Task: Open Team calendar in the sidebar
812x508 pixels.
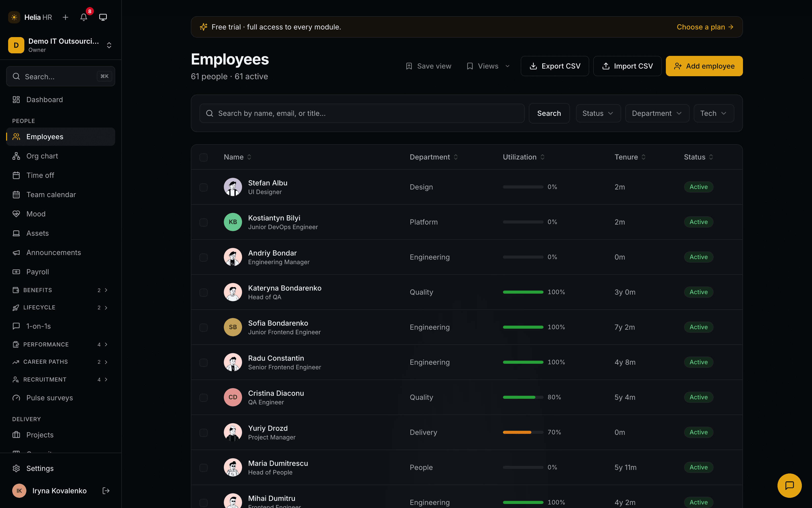Action: click(x=61, y=195)
